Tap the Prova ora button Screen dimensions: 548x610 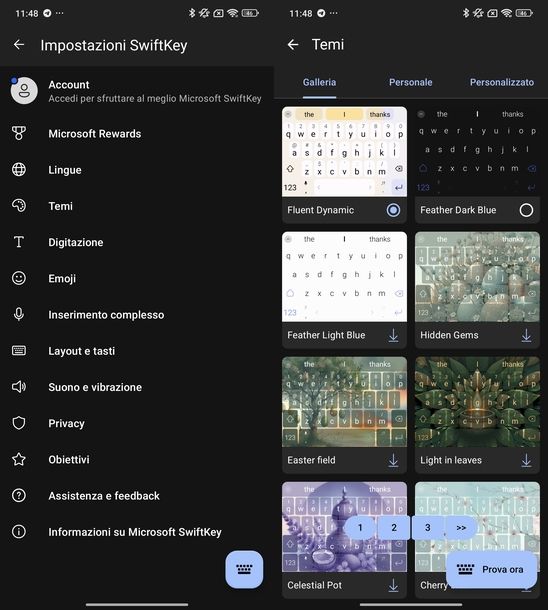(492, 570)
